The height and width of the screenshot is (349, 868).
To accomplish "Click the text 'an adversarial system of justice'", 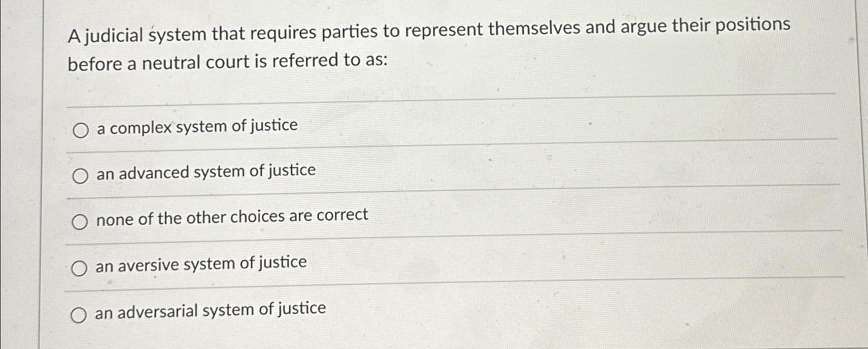I will (x=210, y=310).
